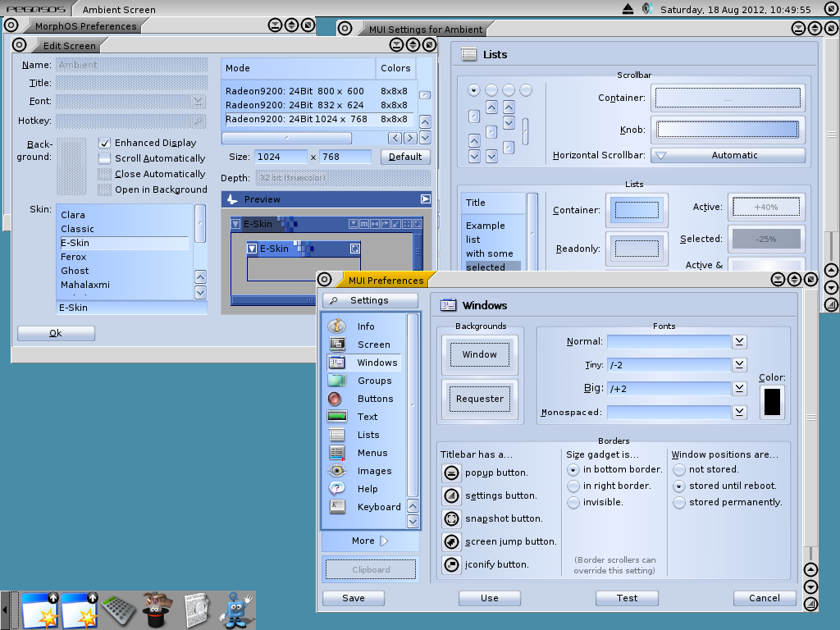
Task: Click the speaker volume icon in the top bar
Action: pos(647,9)
